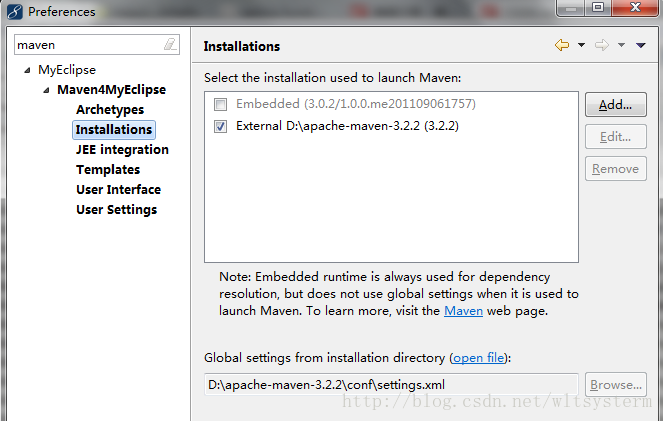Viewport: 663px width, 421px height.
Task: Collapse the MyEclipse tree node
Action: point(27,70)
